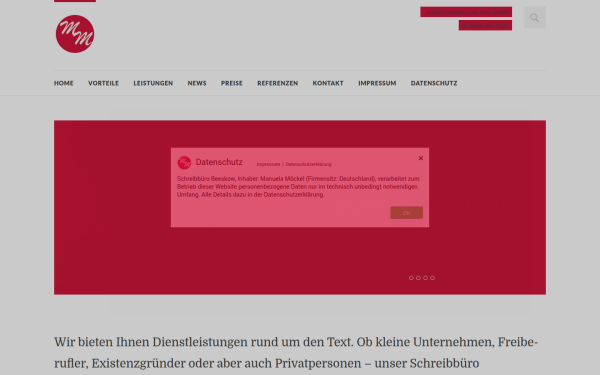The width and height of the screenshot is (600, 375).
Task: Go to HOME in the navigation
Action: click(x=64, y=83)
